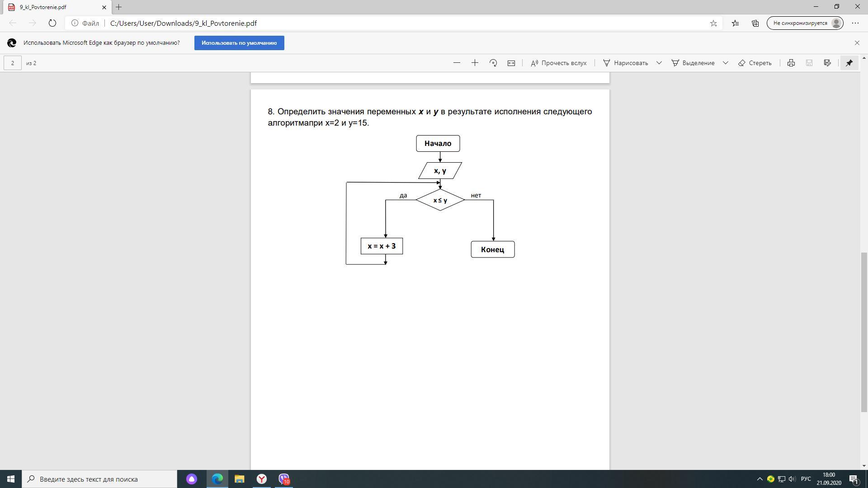The image size is (868, 488).
Task: Open the Windows notification center
Action: [854, 479]
